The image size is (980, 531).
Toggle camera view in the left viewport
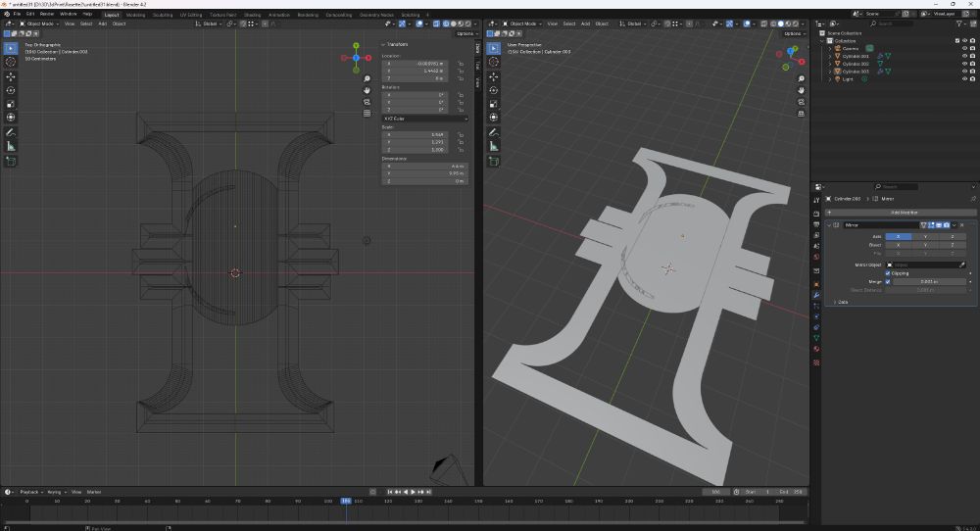point(367,102)
